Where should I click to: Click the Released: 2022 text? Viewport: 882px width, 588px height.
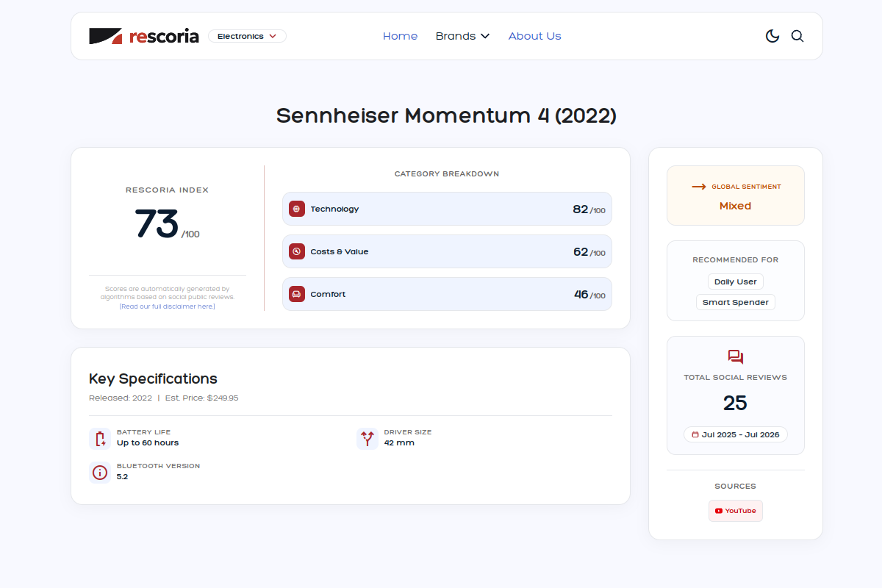pyautogui.click(x=121, y=398)
